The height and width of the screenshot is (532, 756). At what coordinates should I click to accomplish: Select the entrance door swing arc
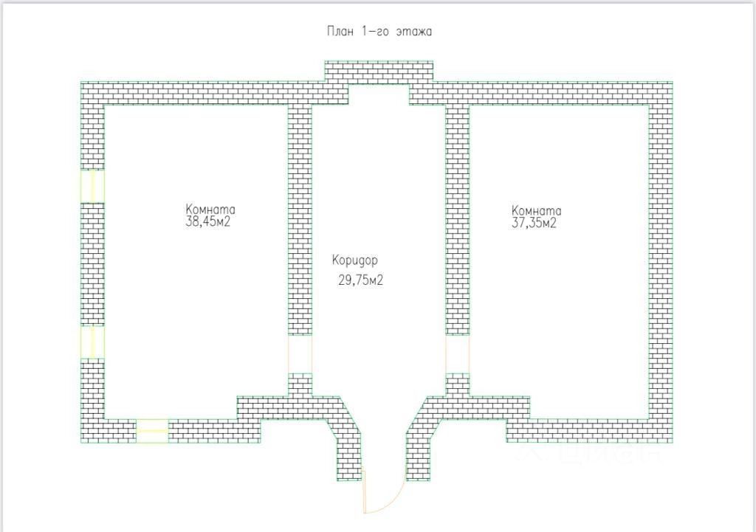click(x=384, y=491)
